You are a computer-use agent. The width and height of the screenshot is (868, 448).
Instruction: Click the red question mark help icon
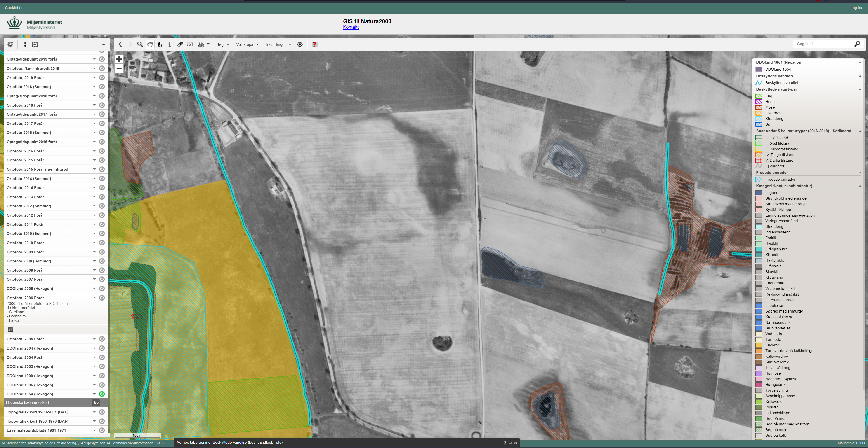click(x=314, y=44)
